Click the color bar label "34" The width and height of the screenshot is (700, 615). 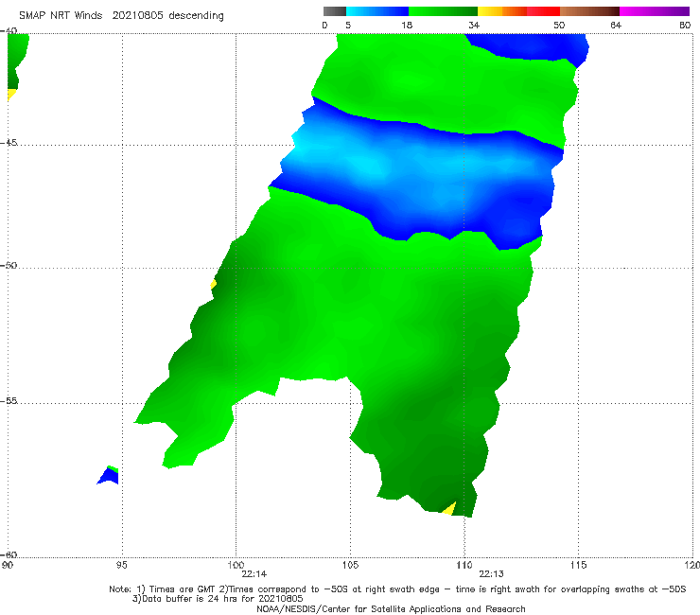(x=474, y=26)
